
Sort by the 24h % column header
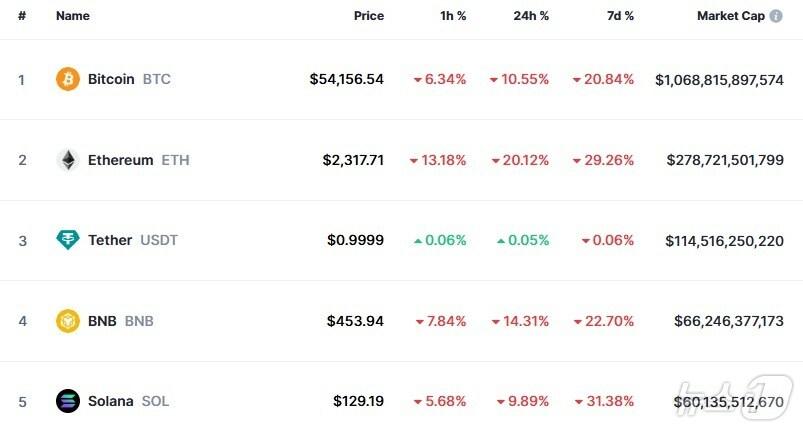(529, 17)
